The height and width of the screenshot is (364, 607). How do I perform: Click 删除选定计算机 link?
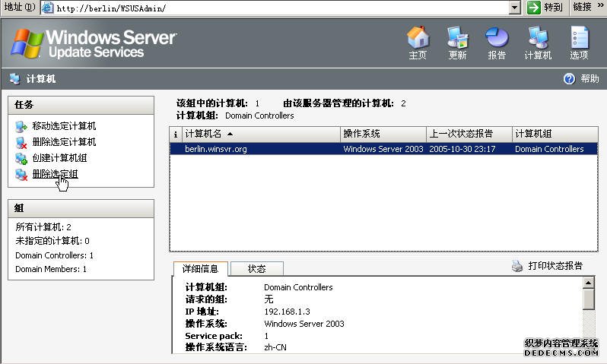click(x=64, y=142)
